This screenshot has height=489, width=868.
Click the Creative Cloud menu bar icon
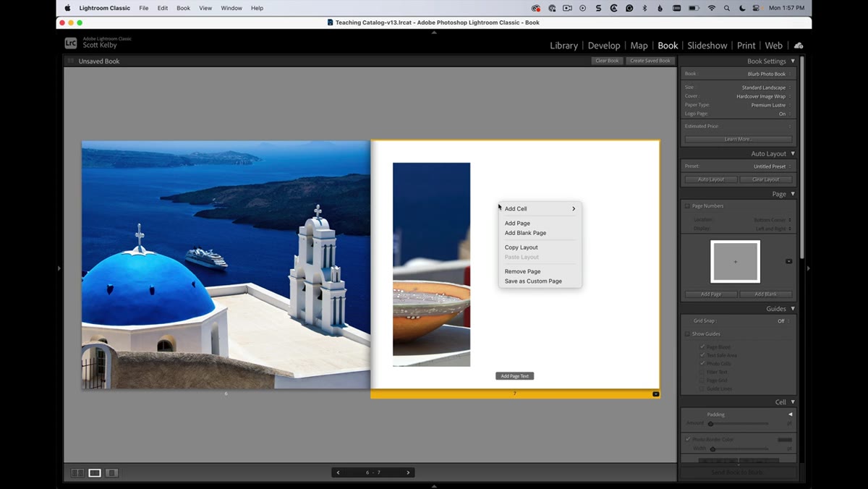tap(535, 8)
